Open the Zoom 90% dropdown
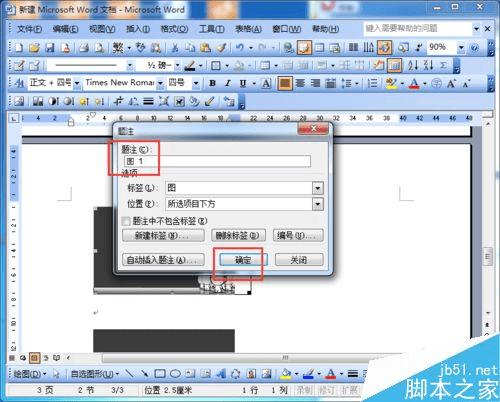The width and height of the screenshot is (500, 402). 461,48
